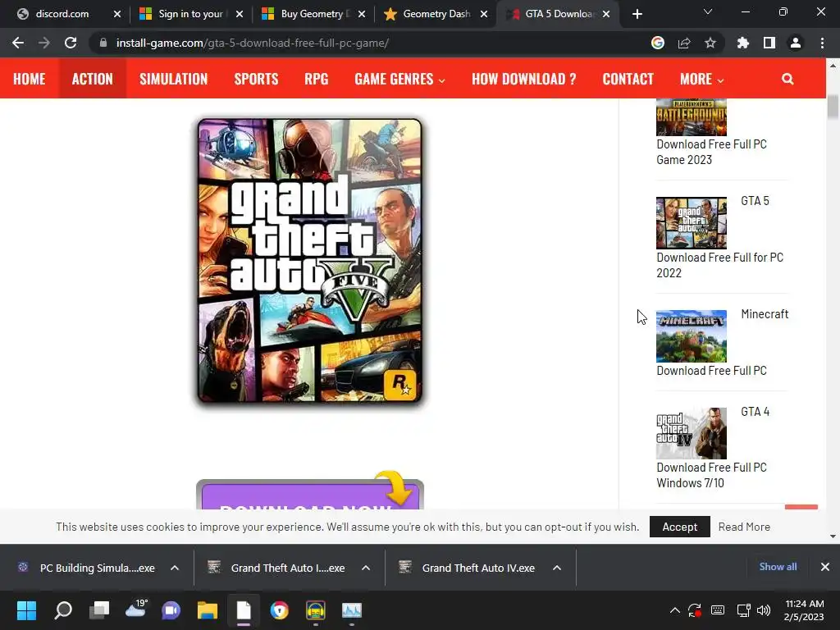Open the clock and date 11:24 AM
The width and height of the screenshot is (840, 630).
pos(804,610)
